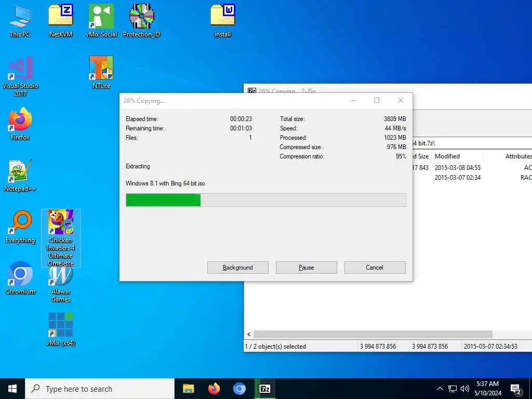Open the network status tray icon
532x399 pixels.
(453, 389)
